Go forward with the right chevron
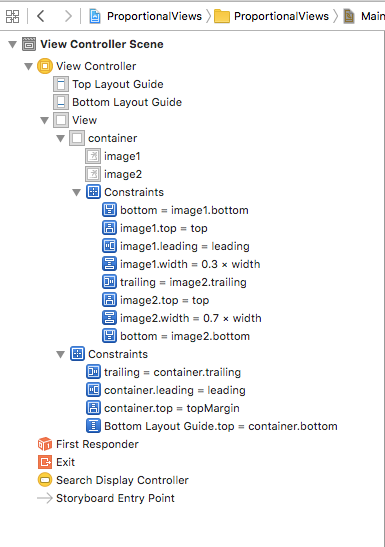Viewport: 385px width, 547px height. point(68,16)
